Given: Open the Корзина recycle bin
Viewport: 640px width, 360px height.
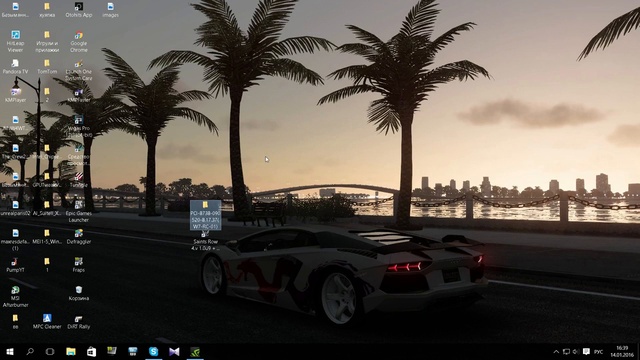Looking at the screenshot, I should coord(79,293).
